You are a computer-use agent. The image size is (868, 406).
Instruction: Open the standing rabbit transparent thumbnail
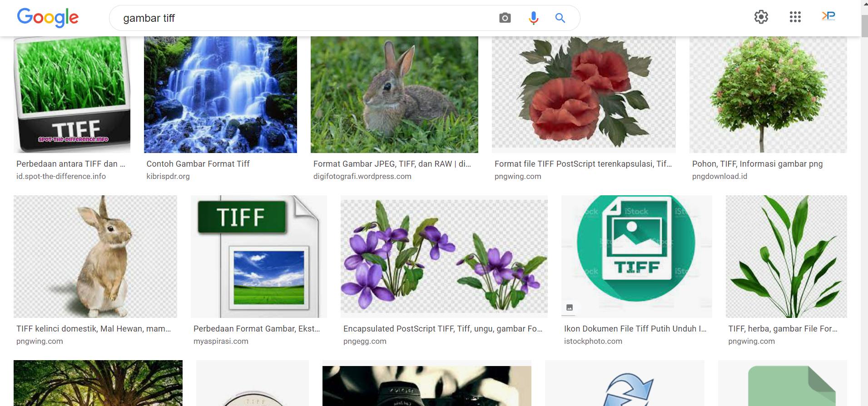[x=95, y=257]
